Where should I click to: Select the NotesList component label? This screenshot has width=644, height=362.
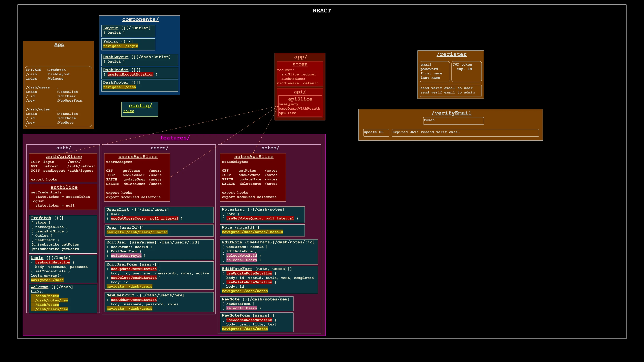click(233, 209)
